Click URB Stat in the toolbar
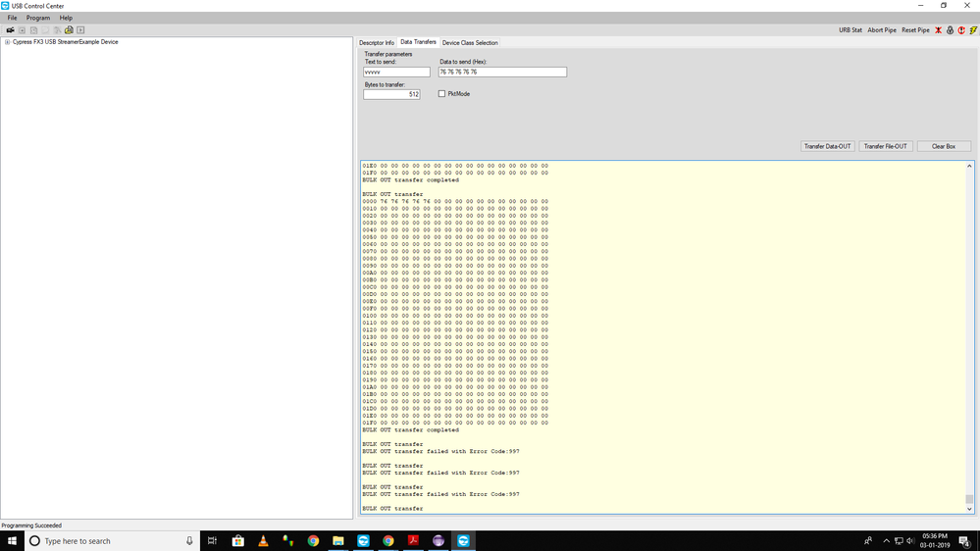This screenshot has width=980, height=551. pos(850,30)
